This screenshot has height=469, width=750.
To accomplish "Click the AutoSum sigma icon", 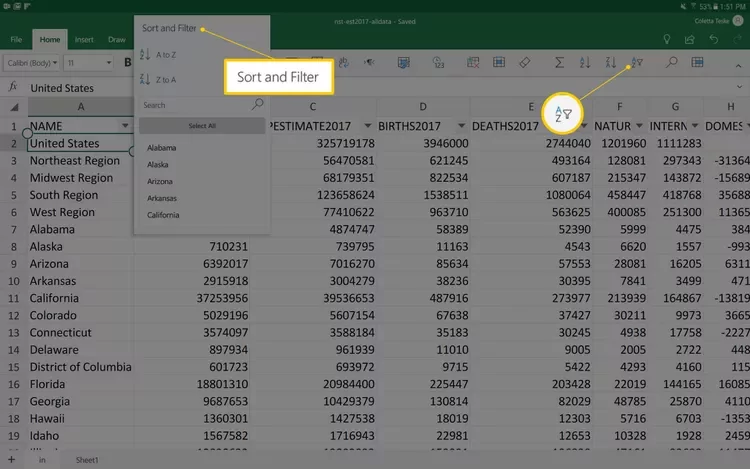I will pos(560,63).
